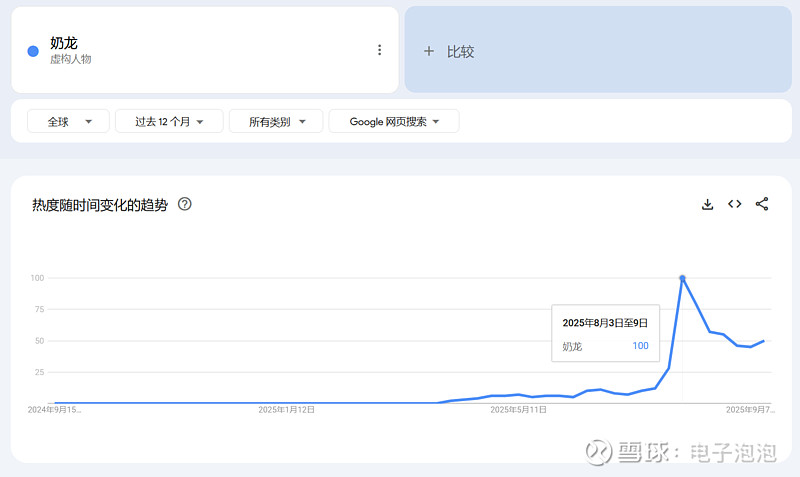Download the trend chart as CSV
This screenshot has width=800, height=477.
[x=708, y=204]
